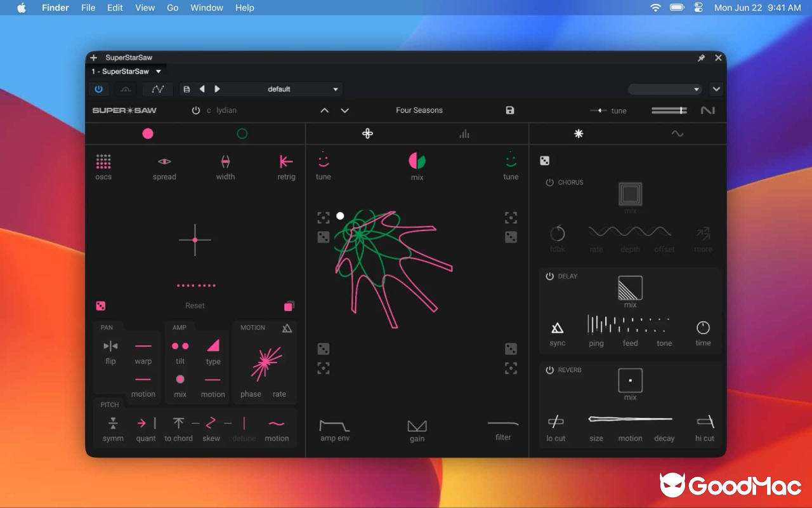Click the to chord icon

(179, 423)
